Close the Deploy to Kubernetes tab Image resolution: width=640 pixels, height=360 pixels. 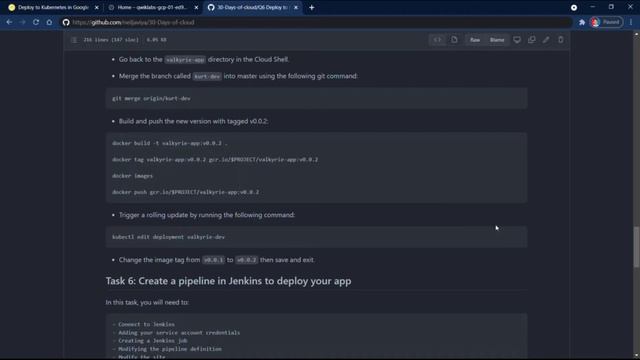(x=97, y=7)
